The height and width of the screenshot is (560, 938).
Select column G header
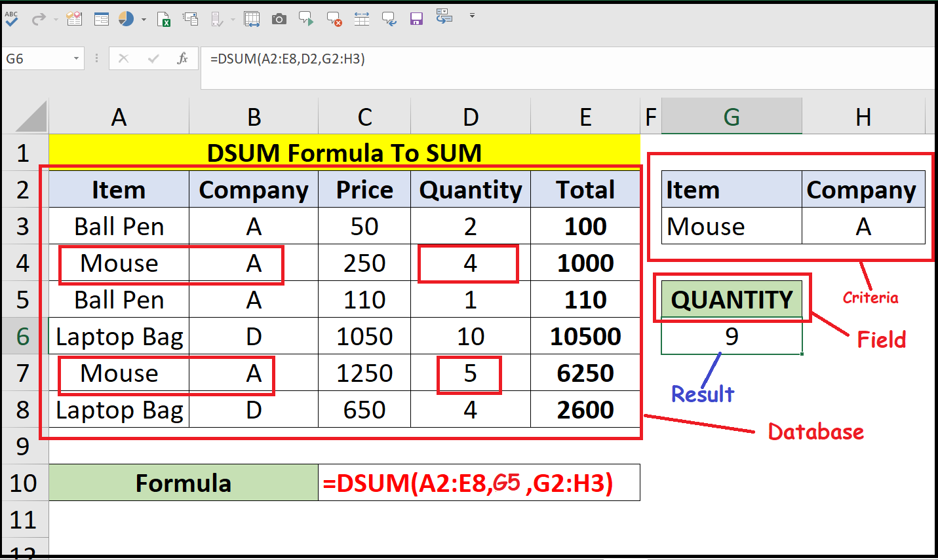pos(732,116)
